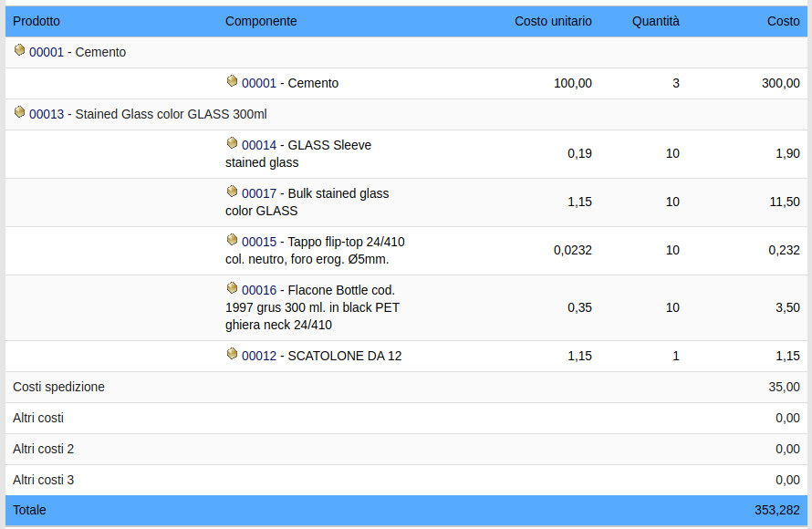
Task: Click the icon next to 00012 SCATOLONE DA 12
Action: 232,355
